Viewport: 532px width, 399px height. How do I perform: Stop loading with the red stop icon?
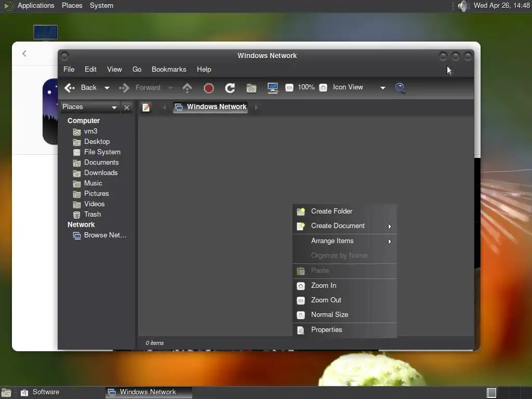tap(209, 88)
